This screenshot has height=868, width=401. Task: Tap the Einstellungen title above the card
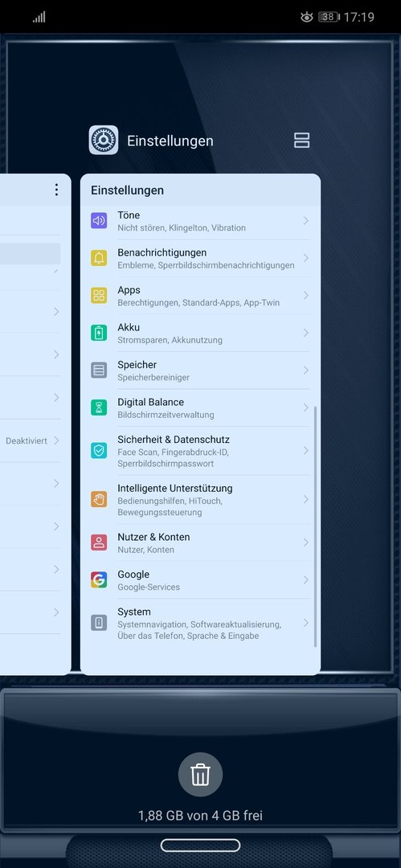coord(170,141)
